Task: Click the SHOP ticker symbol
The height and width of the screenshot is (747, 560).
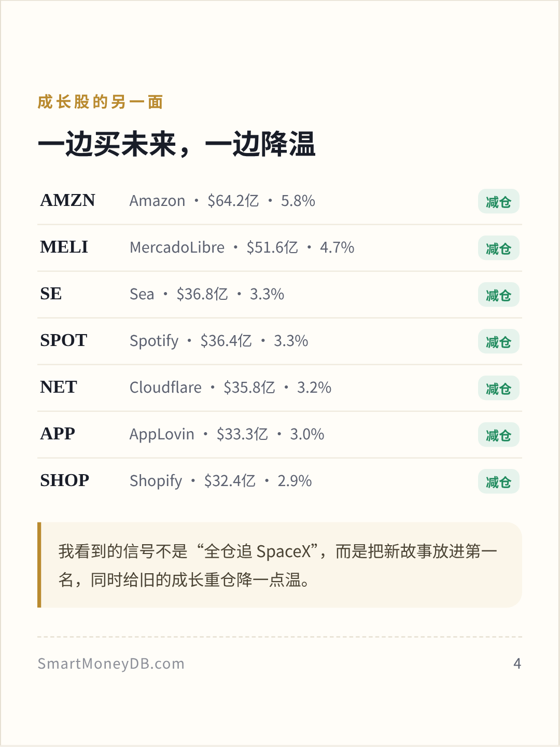Action: pos(65,480)
